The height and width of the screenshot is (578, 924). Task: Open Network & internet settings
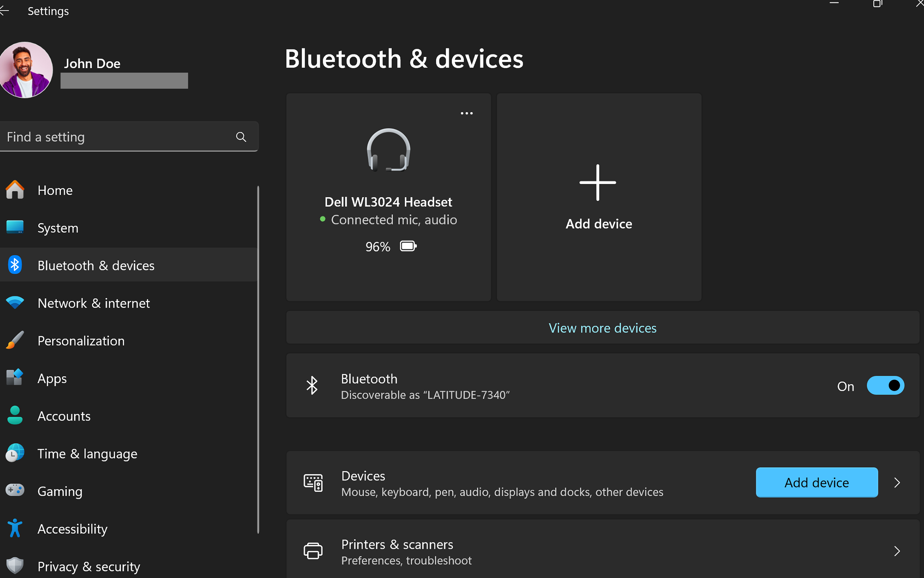[128, 303]
